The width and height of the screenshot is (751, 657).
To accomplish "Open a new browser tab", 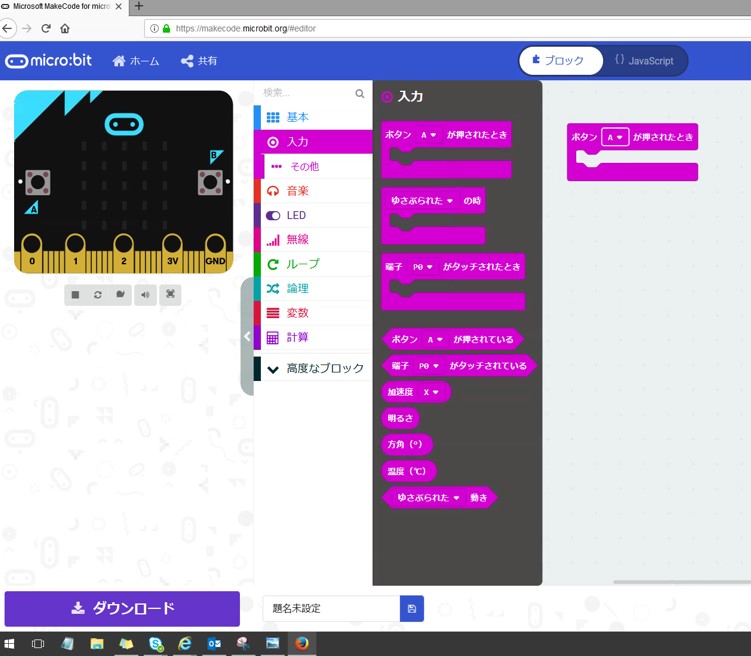I will [x=139, y=6].
